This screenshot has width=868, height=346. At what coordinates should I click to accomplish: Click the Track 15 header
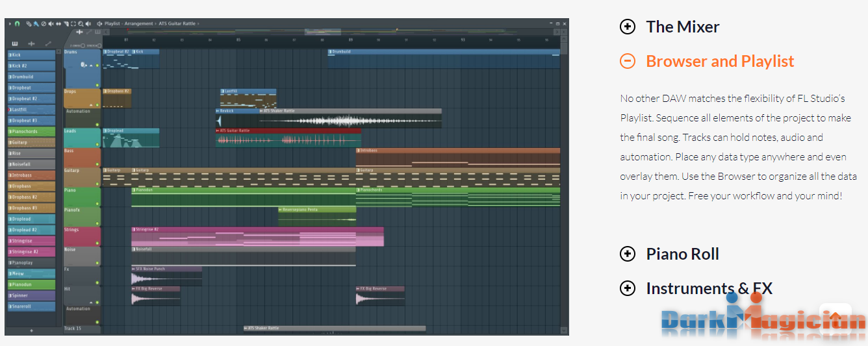(82, 329)
